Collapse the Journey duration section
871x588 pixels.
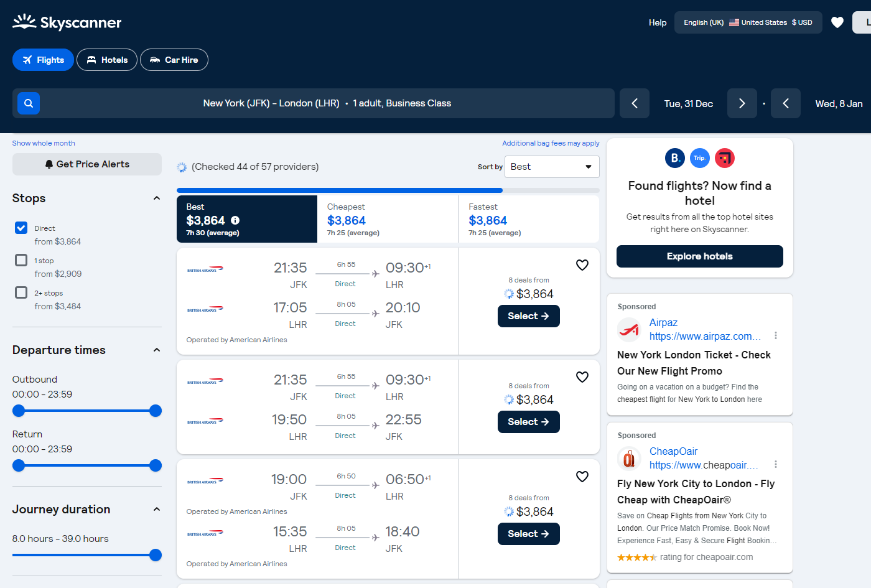click(157, 510)
